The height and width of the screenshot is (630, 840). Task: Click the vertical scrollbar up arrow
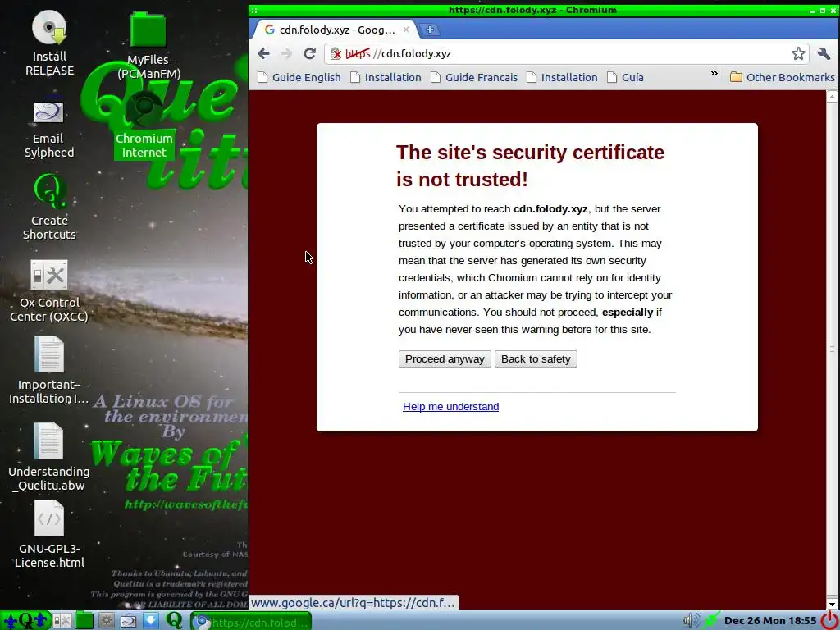click(x=833, y=97)
